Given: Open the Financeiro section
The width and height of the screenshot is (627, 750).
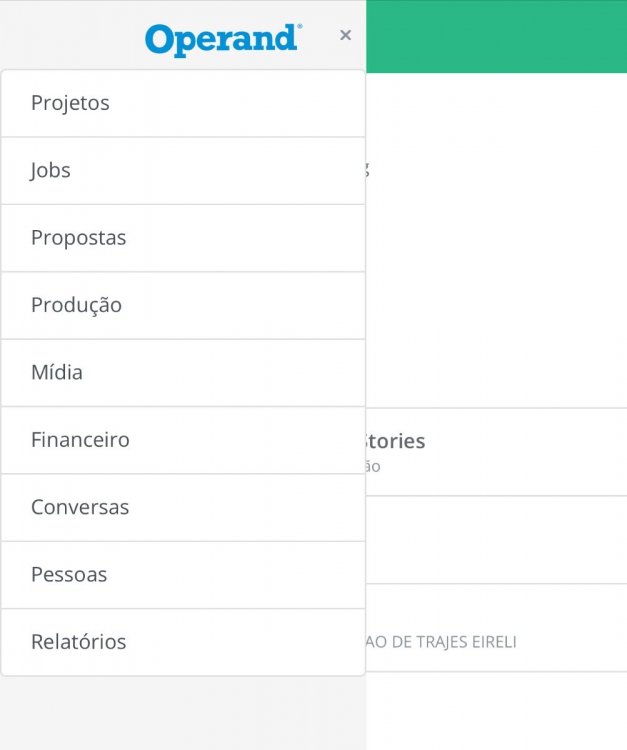Looking at the screenshot, I should tap(183, 440).
